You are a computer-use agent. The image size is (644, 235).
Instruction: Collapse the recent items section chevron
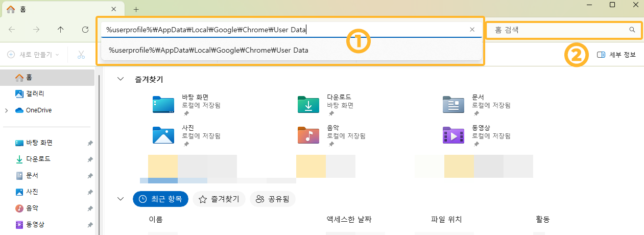coord(121,199)
